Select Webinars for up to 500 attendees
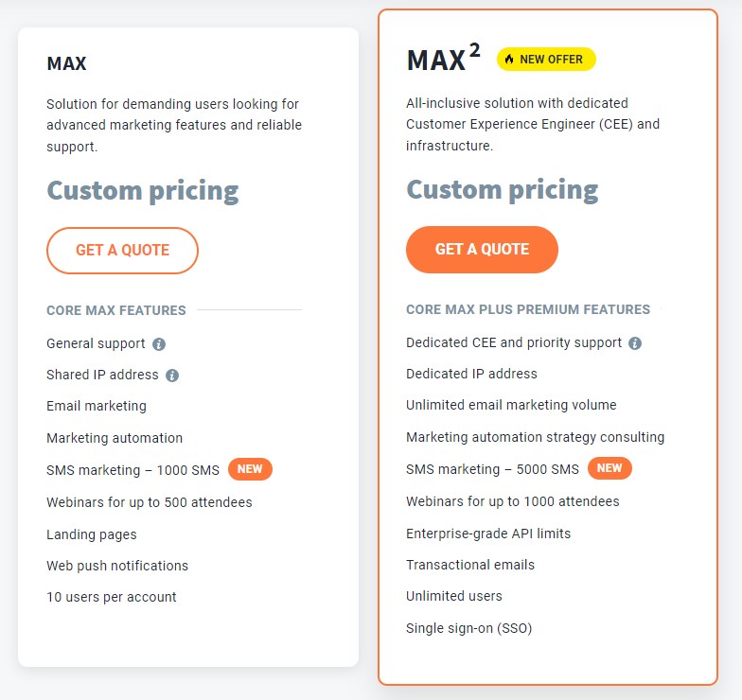Viewport: 742px width, 700px height. pyautogui.click(x=150, y=502)
